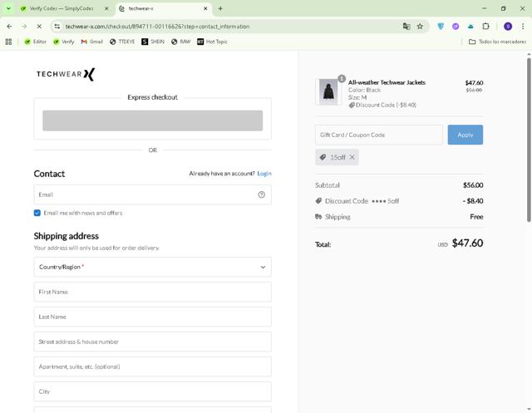Image resolution: width=532 pixels, height=413 pixels.
Task: Click the browser back arrow
Action: (9, 26)
